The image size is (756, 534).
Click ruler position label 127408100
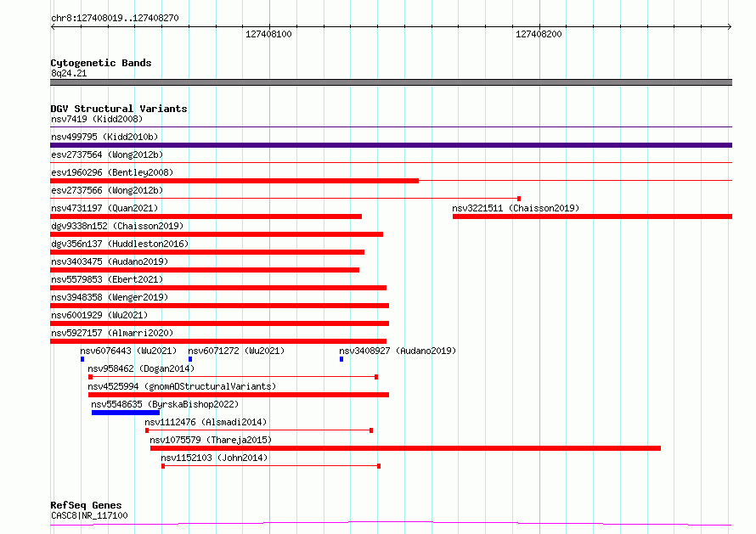[268, 34]
